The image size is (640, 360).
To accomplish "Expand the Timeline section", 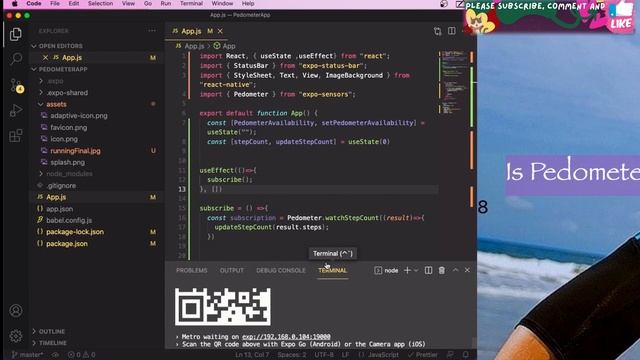I will click(53, 343).
